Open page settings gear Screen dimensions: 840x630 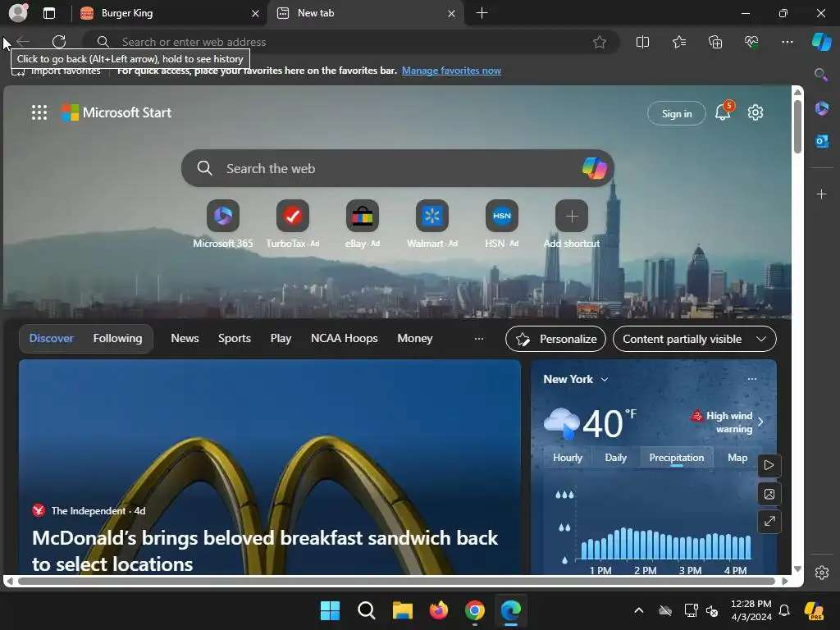tap(756, 112)
